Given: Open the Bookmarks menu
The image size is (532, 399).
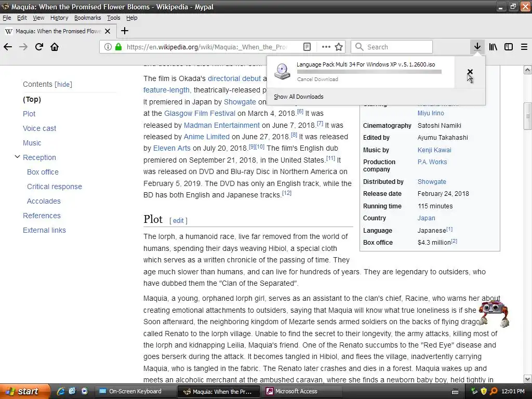Looking at the screenshot, I should tap(87, 18).
